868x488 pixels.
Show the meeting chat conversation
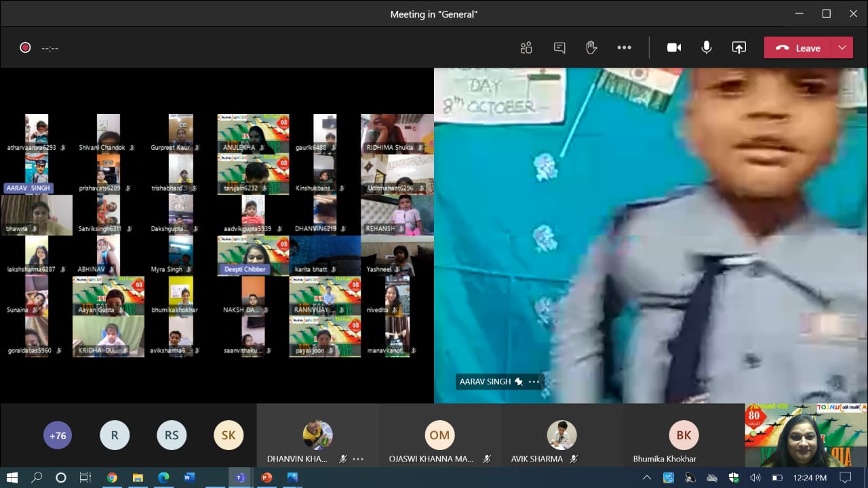click(559, 47)
